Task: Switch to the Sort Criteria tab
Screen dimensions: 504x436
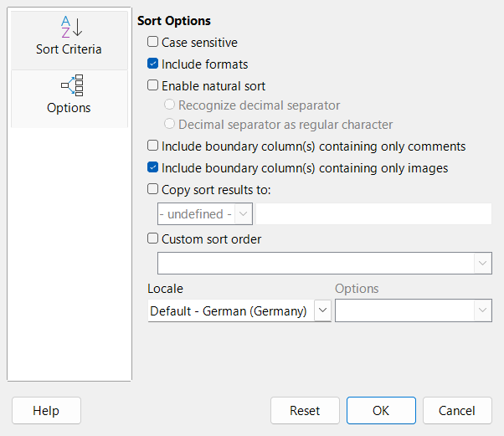Action: pos(69,49)
